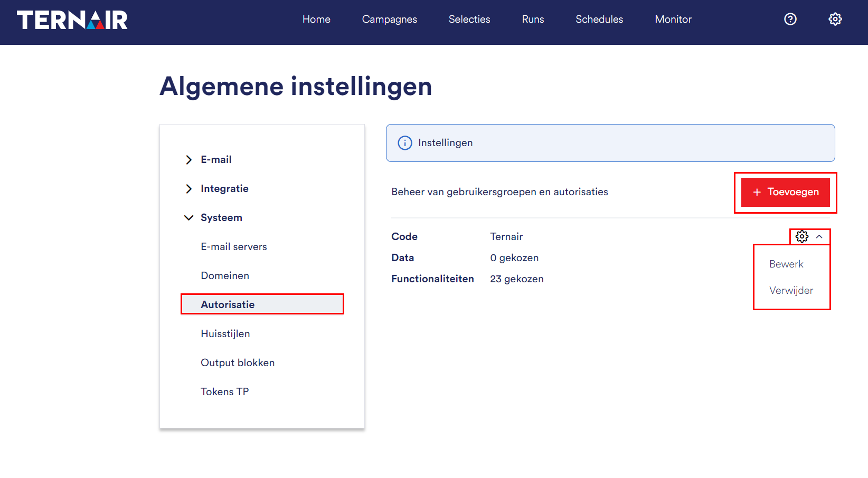Click the Ternair logo
Screen dimensions: 868x478
click(72, 20)
